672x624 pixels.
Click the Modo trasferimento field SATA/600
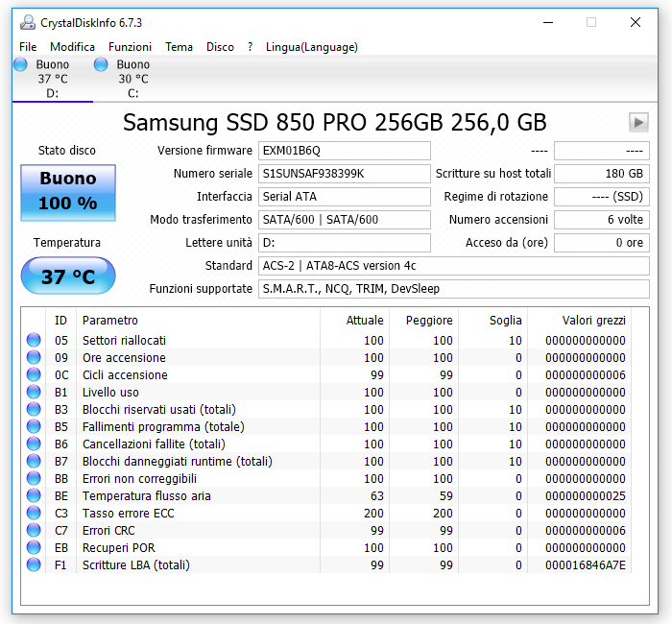[x=344, y=220]
